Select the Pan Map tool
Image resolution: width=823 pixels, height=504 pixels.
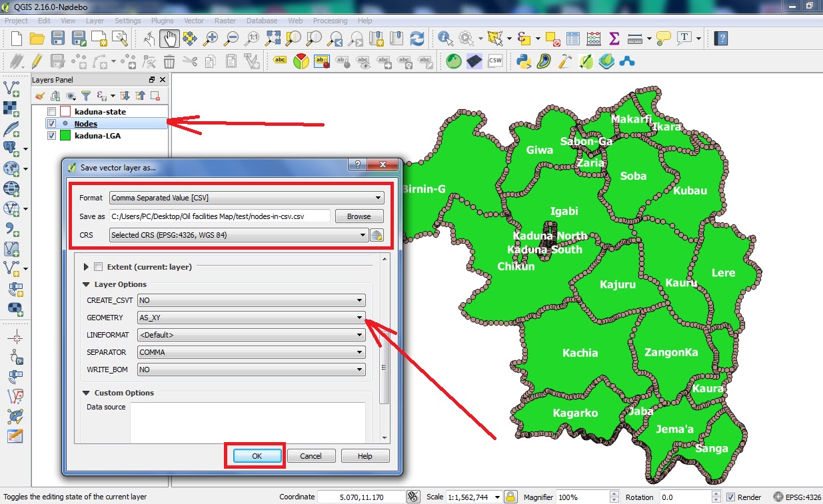(169, 39)
